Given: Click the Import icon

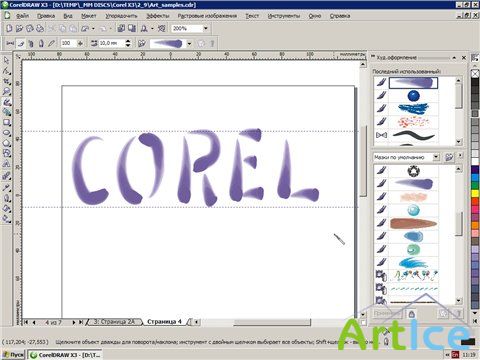Looking at the screenshot, I should coord(121,29).
